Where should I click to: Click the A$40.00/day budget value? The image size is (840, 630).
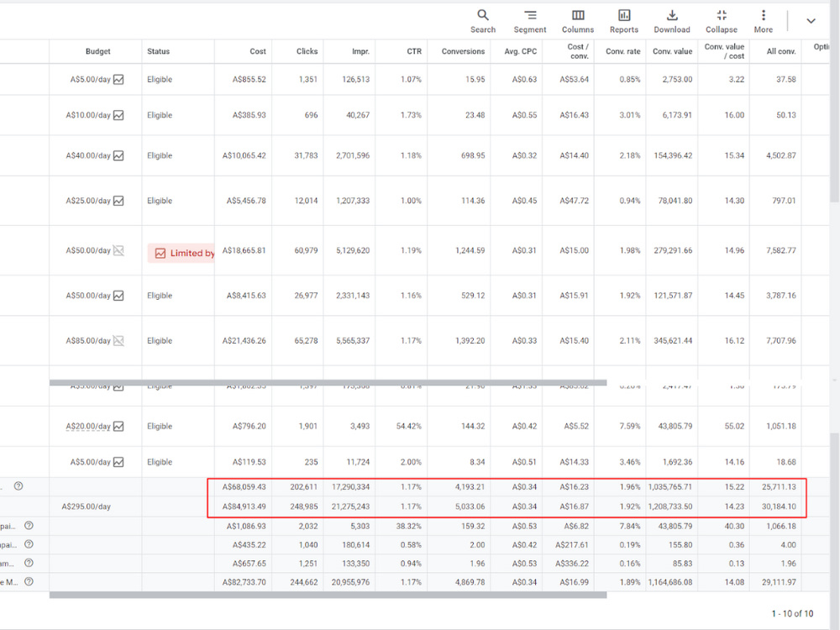[x=88, y=156]
